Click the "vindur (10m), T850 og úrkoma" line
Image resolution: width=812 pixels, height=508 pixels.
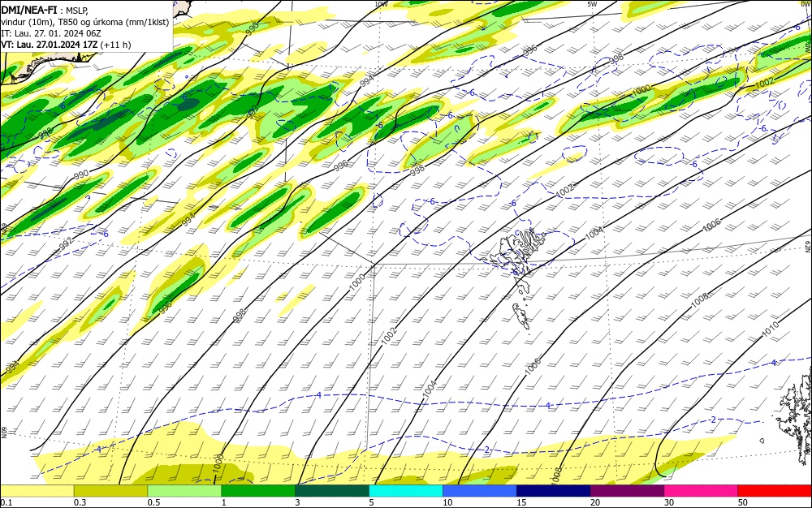pos(85,22)
